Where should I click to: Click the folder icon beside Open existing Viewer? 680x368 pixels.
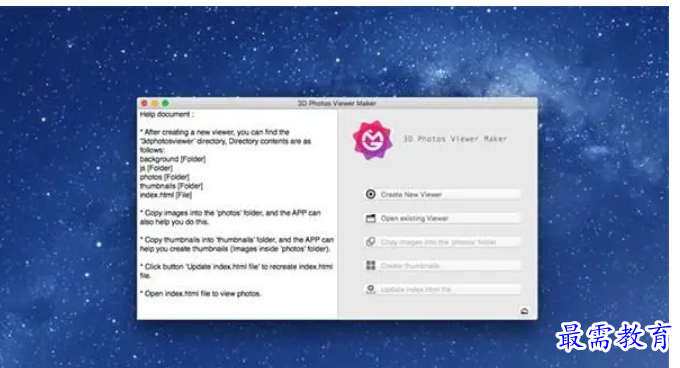(371, 218)
